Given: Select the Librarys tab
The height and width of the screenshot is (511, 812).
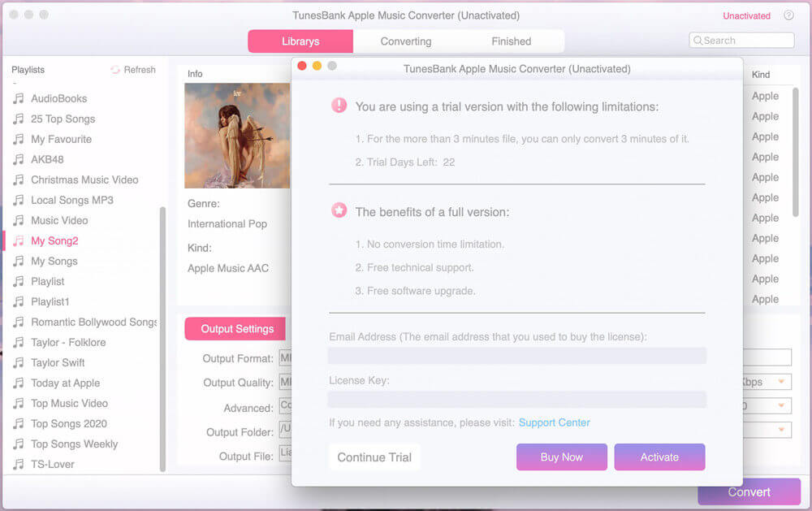Looking at the screenshot, I should (x=300, y=41).
